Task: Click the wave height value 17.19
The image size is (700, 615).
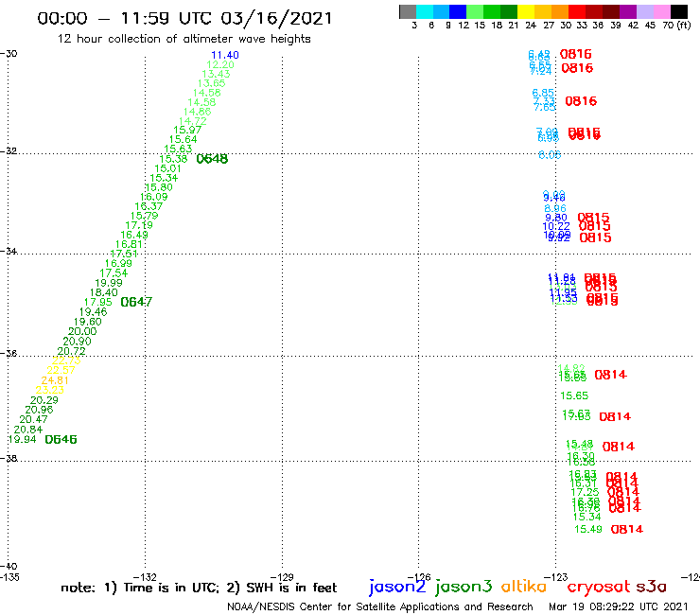Action: (139, 225)
